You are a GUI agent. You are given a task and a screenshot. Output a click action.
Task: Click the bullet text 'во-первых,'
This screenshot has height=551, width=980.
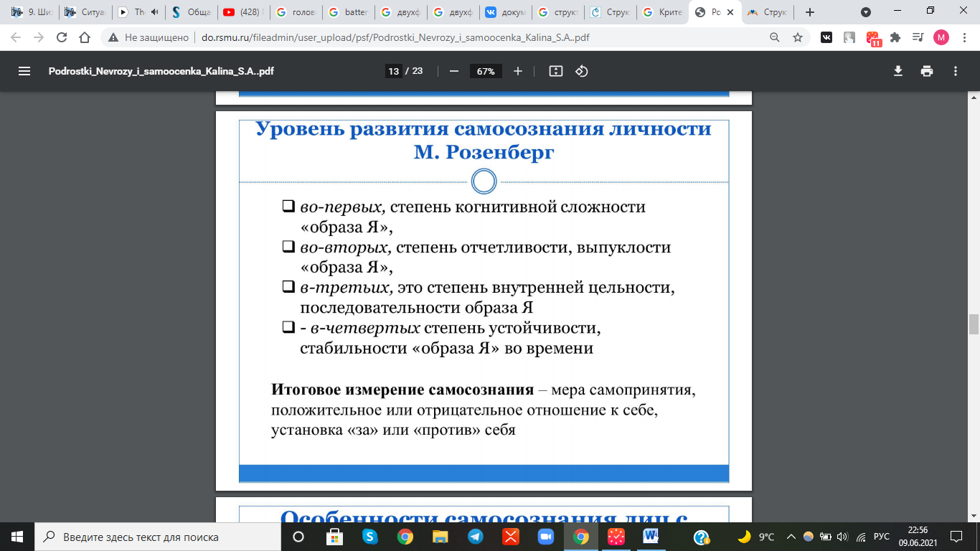point(344,207)
